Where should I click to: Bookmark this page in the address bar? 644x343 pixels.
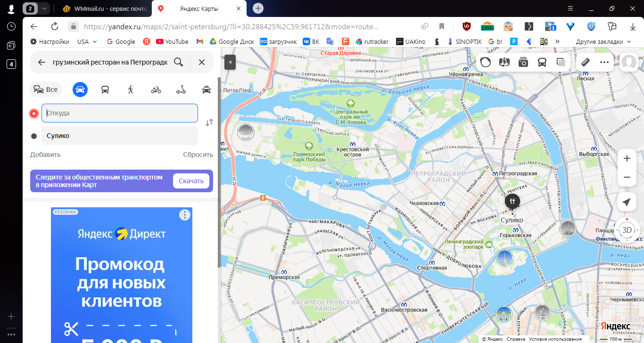click(x=442, y=26)
